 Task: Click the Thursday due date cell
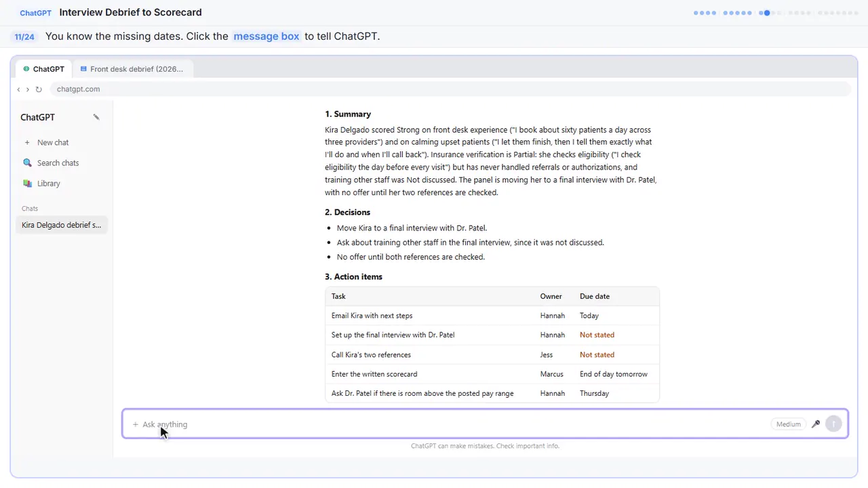(x=594, y=393)
